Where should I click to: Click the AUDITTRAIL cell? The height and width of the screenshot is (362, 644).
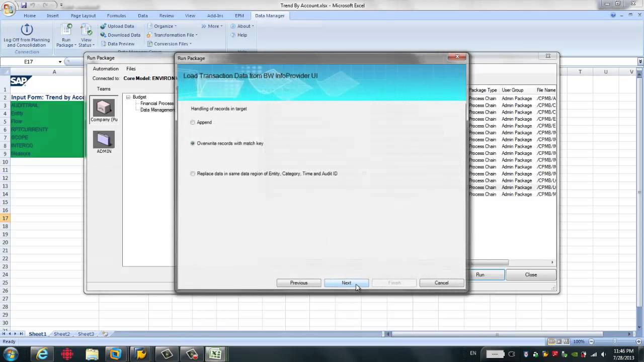point(47,106)
